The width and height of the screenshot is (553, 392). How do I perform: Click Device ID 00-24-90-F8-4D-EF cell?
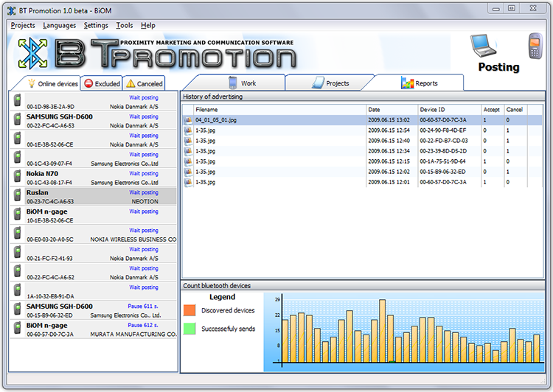click(443, 130)
